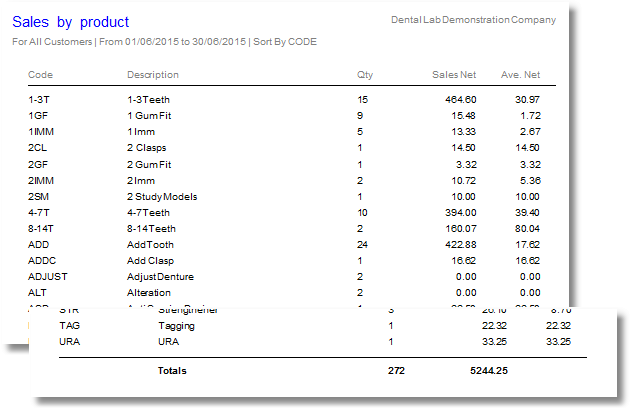
Task: Click 'Dental Lab Demonstration Company' header text
Action: [473, 20]
